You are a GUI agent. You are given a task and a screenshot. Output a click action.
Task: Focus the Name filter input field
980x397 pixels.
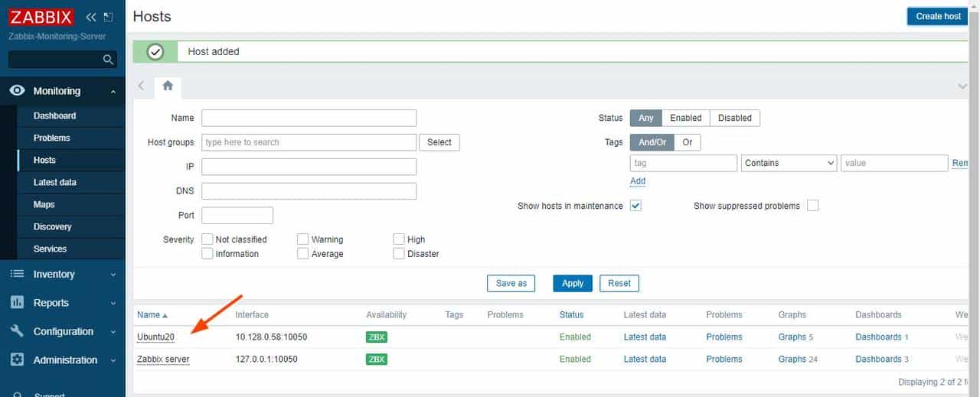pos(309,118)
